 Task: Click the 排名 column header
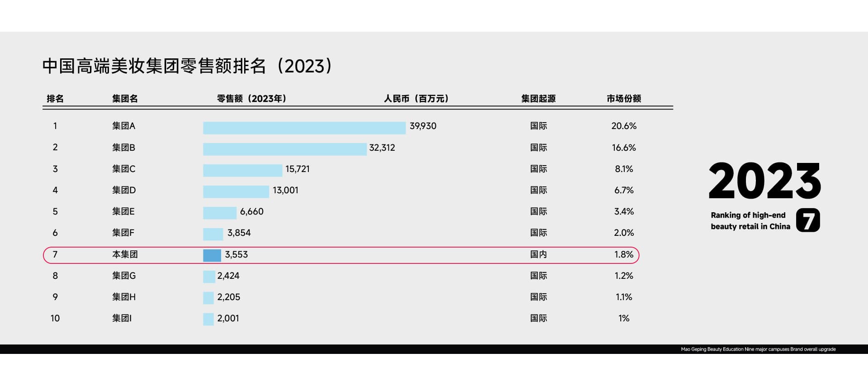(x=55, y=99)
